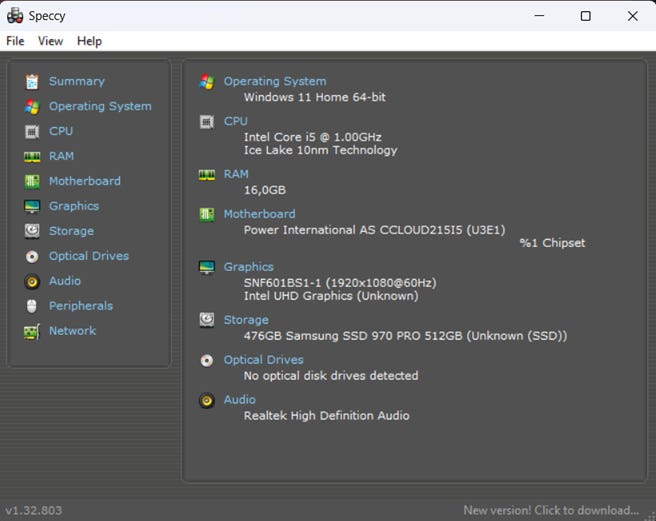Select Peripherals in the sidebar
Viewport: 656px width, 521px height.
click(x=81, y=306)
